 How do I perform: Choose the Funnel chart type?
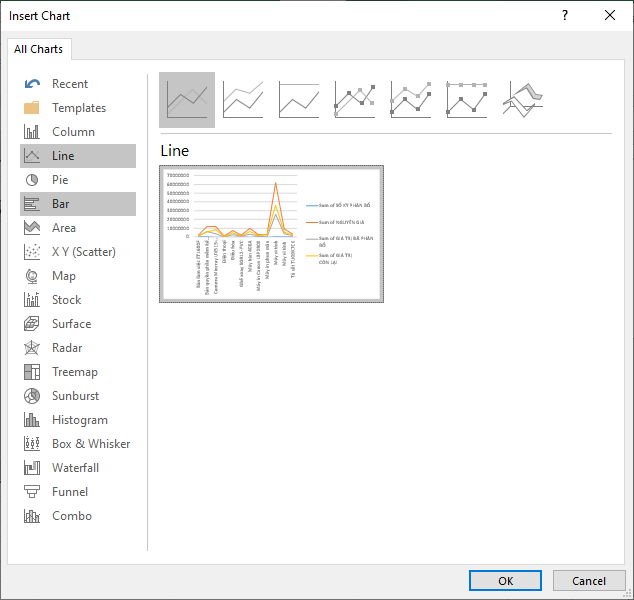pyautogui.click(x=78, y=492)
